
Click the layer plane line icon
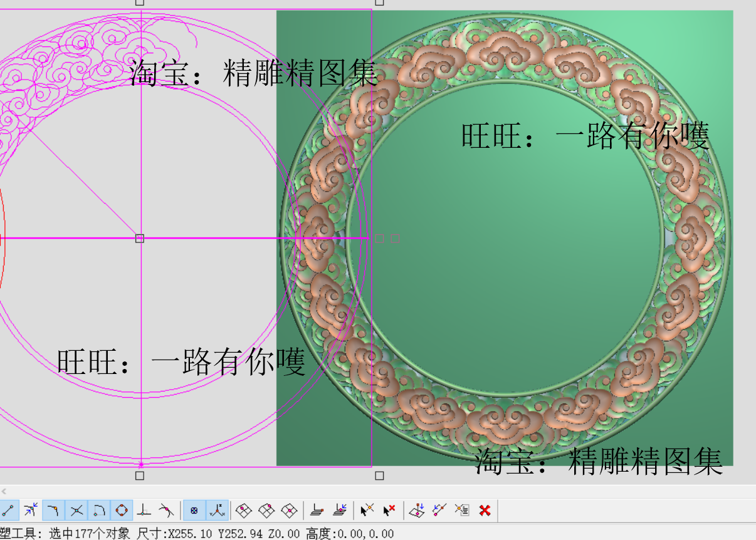pos(317,511)
